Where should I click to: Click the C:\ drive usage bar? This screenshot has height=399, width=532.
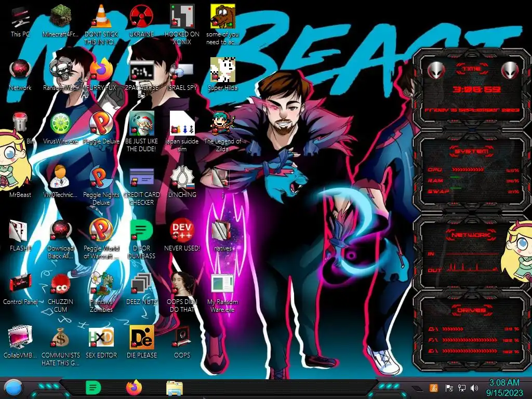click(453, 329)
